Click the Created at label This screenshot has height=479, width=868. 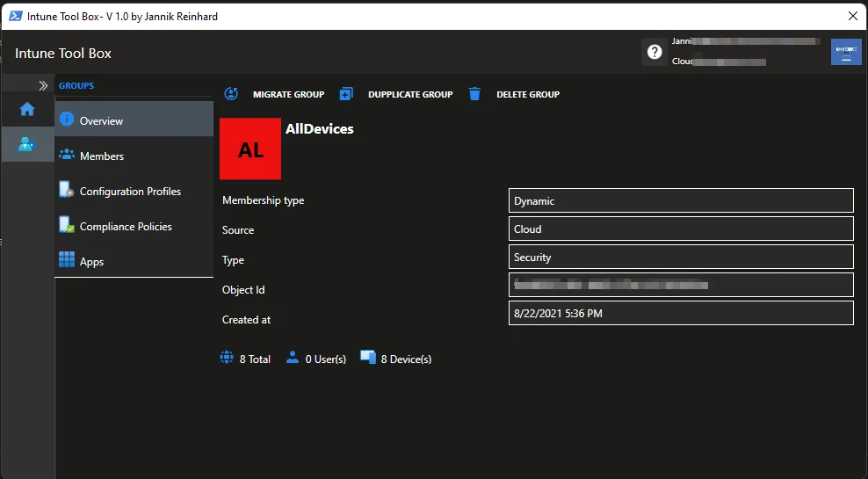point(246,320)
